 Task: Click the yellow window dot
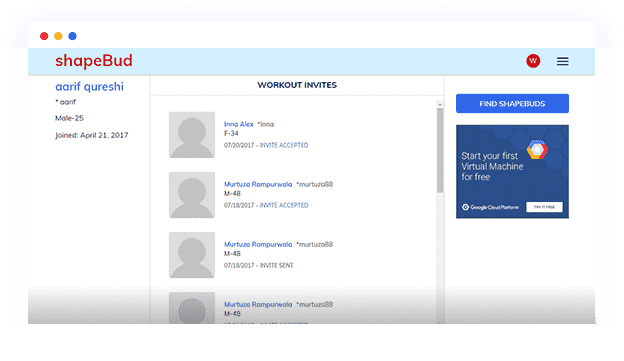click(x=58, y=36)
